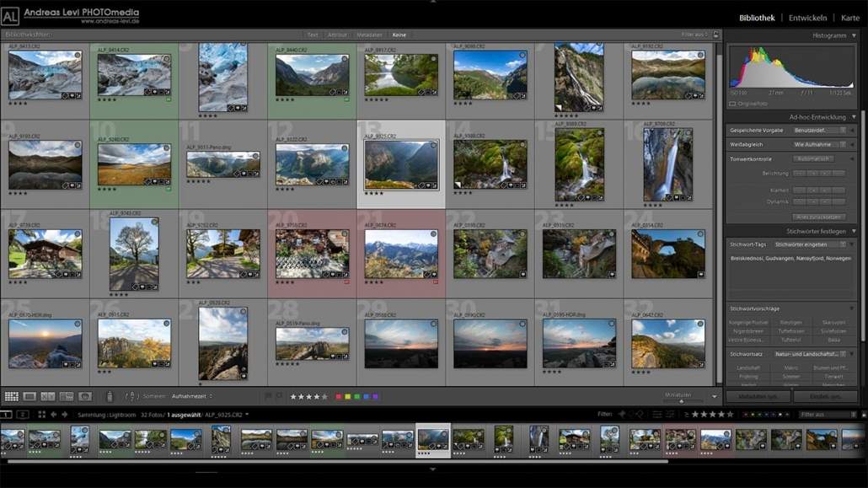This screenshot has width=868, height=488.
Task: Click Alles zurücksetzen button
Action: (x=819, y=217)
